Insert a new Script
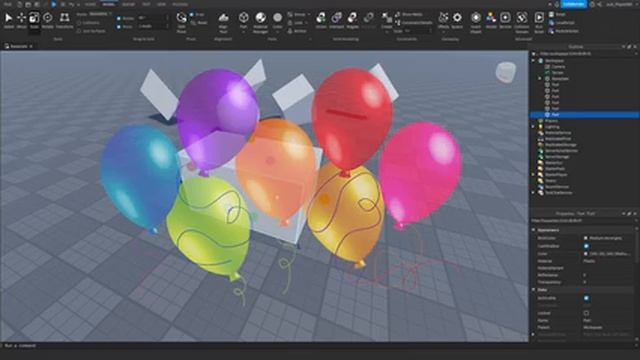The width and height of the screenshot is (640, 360). click(558, 14)
